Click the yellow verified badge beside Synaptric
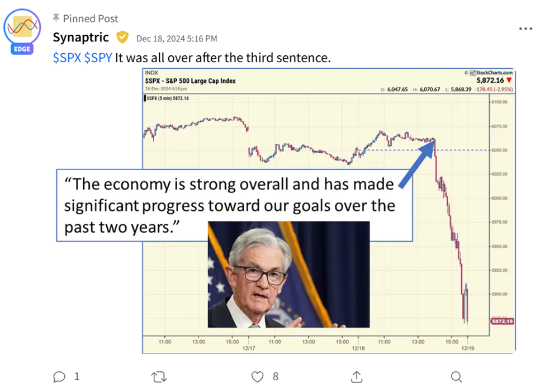Viewport: 545px width, 392px height. (122, 38)
